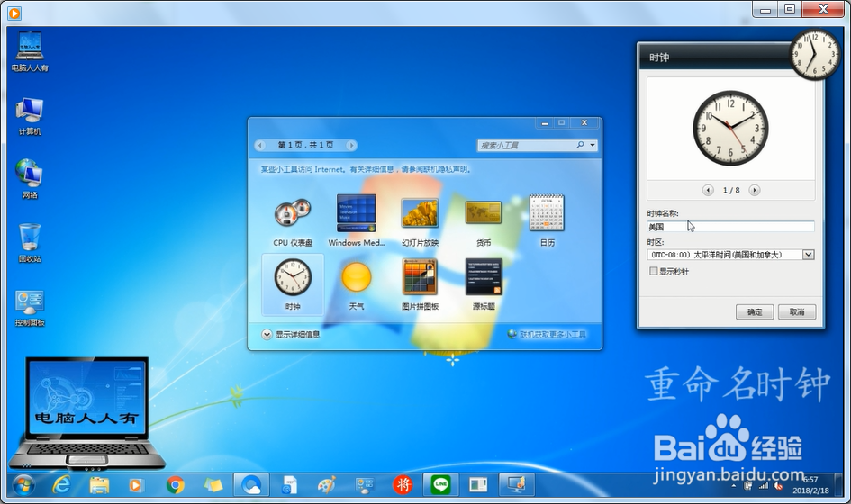The height and width of the screenshot is (504, 851).
Task: Open the search options dropdown arrow
Action: (x=593, y=145)
